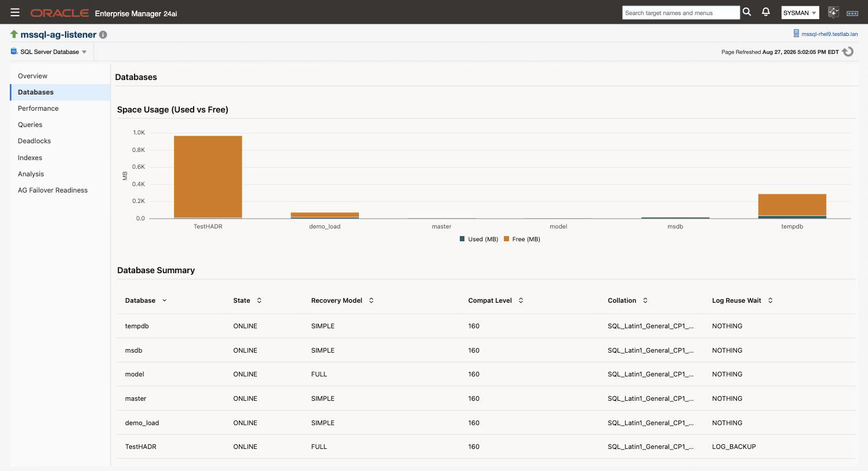Select the TestHADR table row

(486, 447)
